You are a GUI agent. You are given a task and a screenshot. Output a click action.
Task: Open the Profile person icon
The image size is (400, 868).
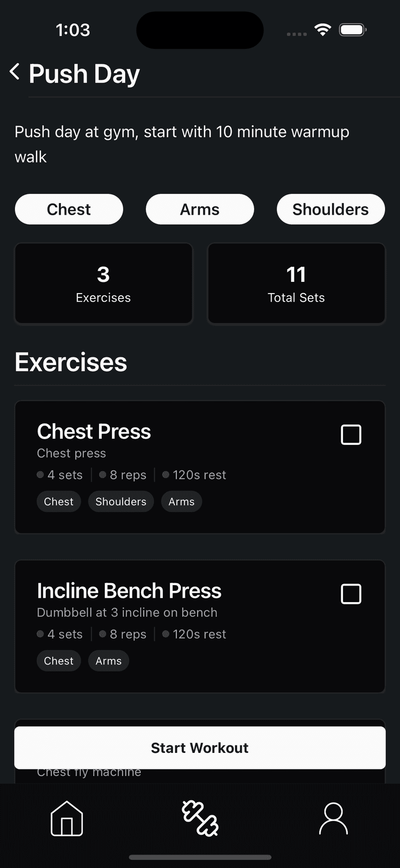(333, 818)
